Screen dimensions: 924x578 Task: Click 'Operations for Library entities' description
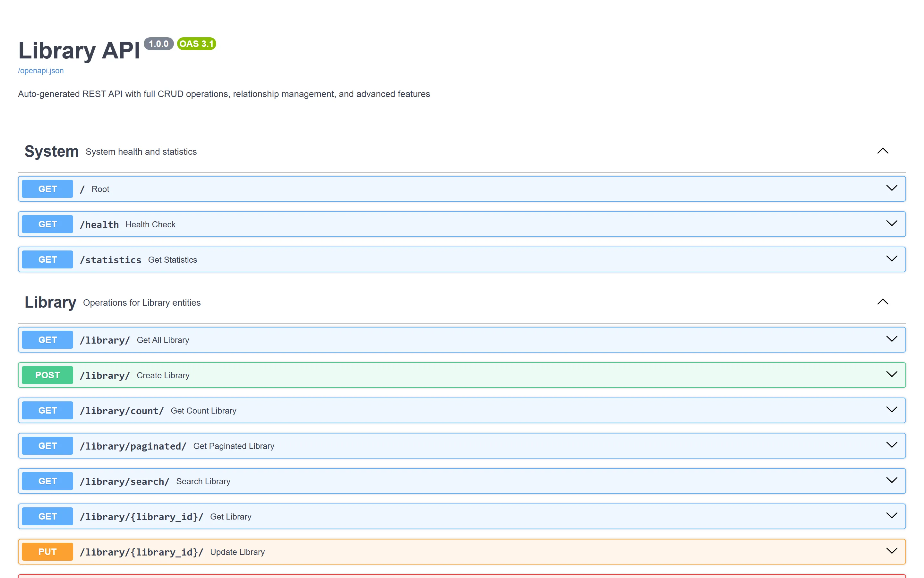tap(142, 303)
